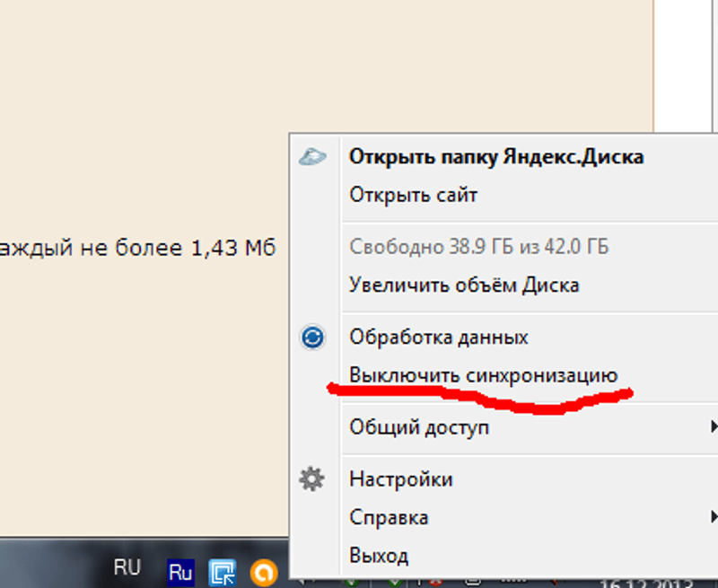Select 'Открыть сайт' menu item

tap(413, 195)
